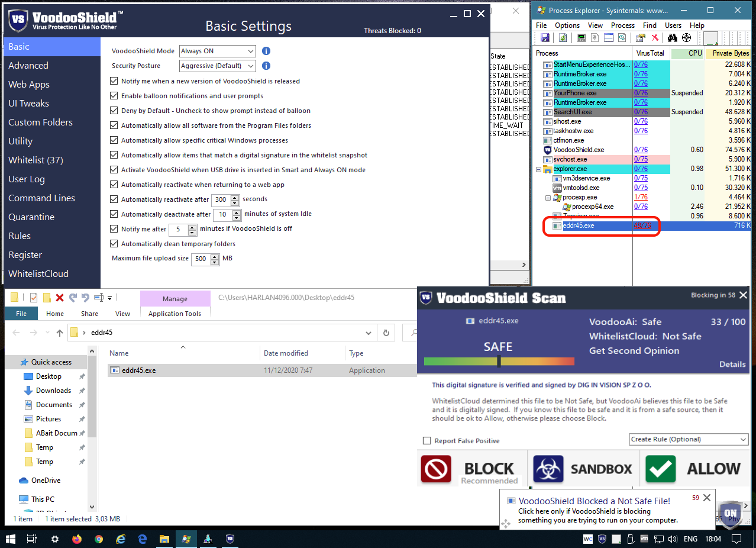Open the VoodooShield Mode dropdown
756x548 pixels.
(218, 51)
